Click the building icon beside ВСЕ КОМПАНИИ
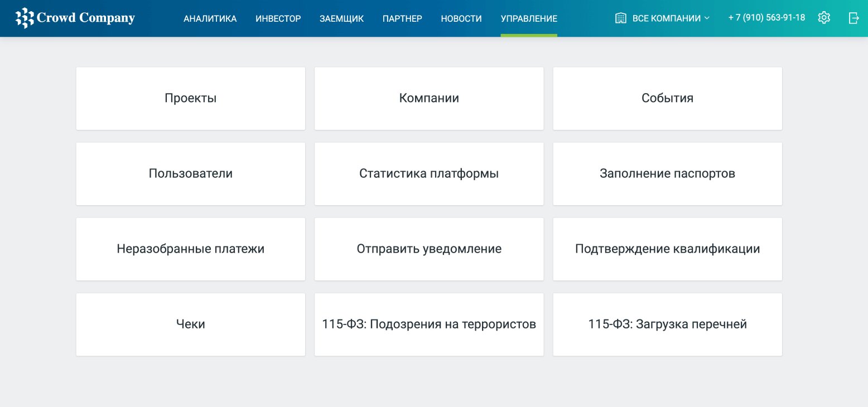 click(x=620, y=18)
